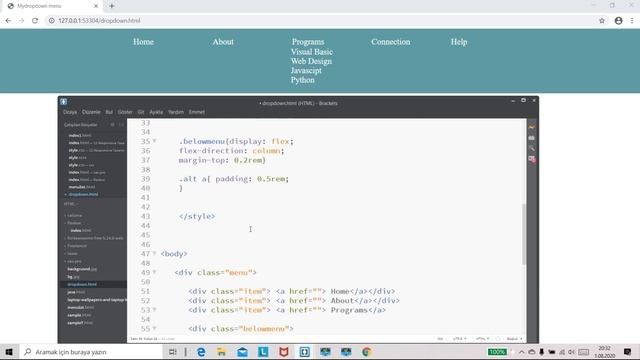
Task: Switch to Brackets from the taskbar icon
Action: [304, 352]
